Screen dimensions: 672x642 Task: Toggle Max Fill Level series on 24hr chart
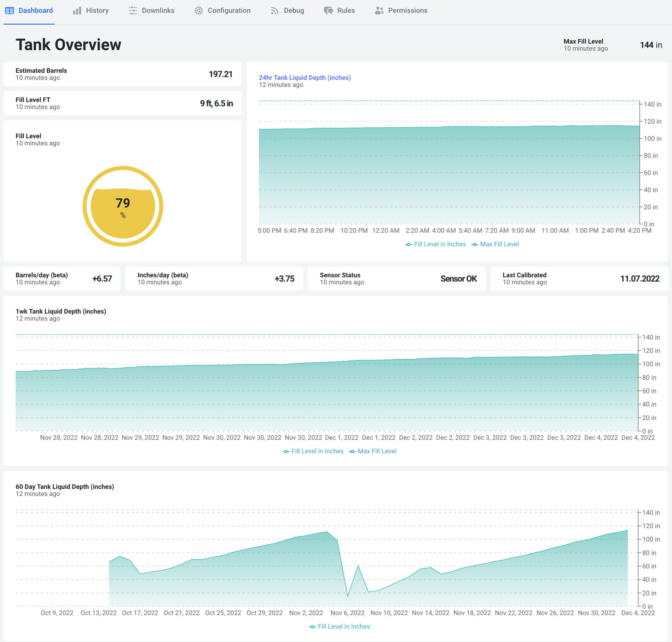coord(495,244)
